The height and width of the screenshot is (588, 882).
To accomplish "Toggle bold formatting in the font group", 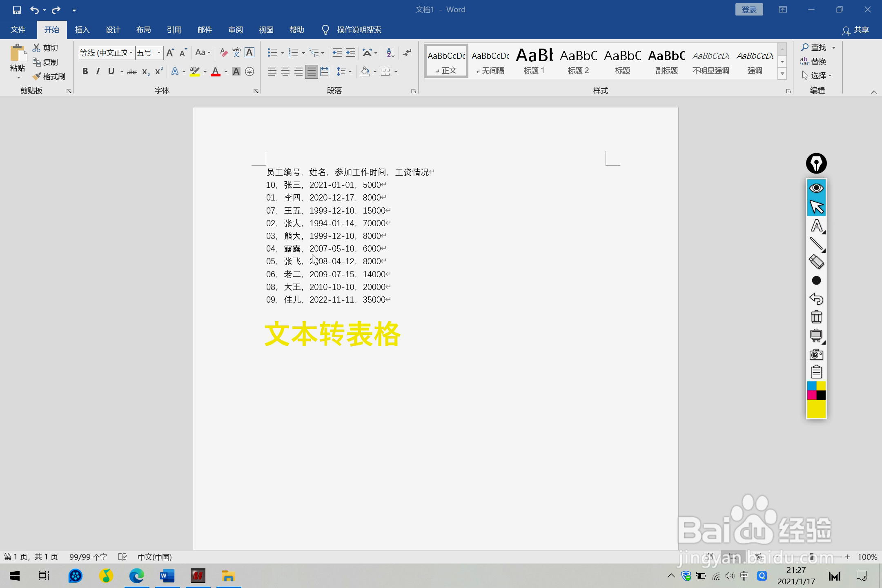I will 85,71.
